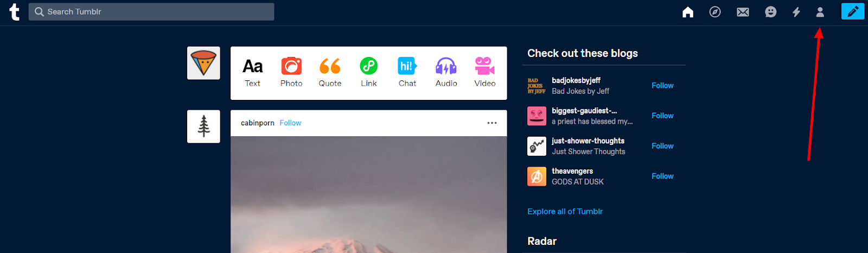Screen dimensions: 868x253
Task: Click the 'Bad Jokes by Jeff' subtitle
Action: click(x=580, y=91)
